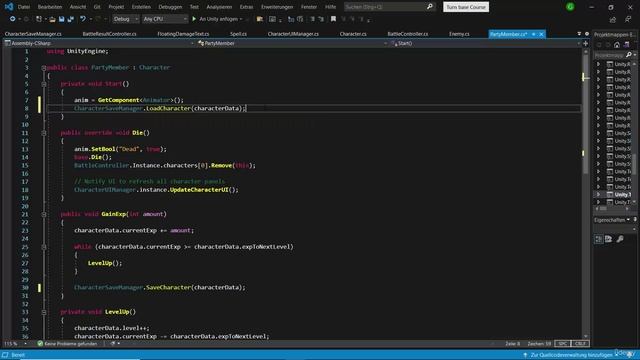Screen dimensions: 640x360
Task: Open the Erweiterungen menu
Action: [277, 7]
